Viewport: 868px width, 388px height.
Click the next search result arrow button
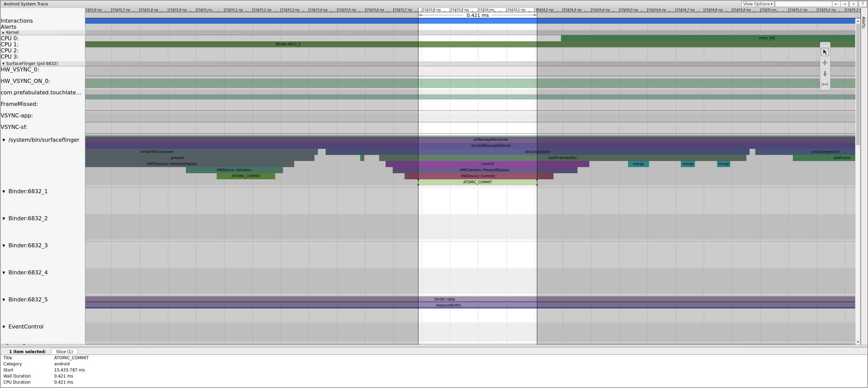click(844, 4)
